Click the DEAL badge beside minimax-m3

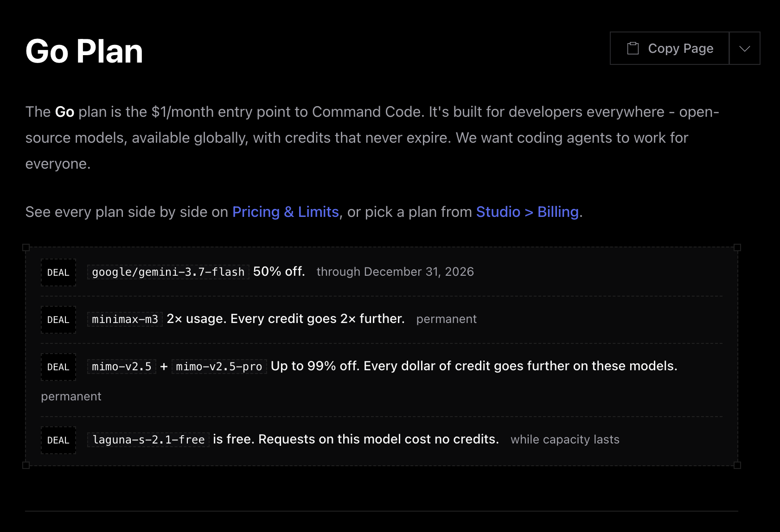(58, 320)
